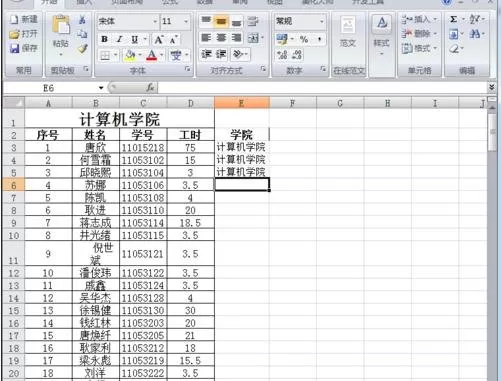Click the Select All corner box
Image resolution: width=501 pixels, height=381 pixels.
[x=13, y=103]
